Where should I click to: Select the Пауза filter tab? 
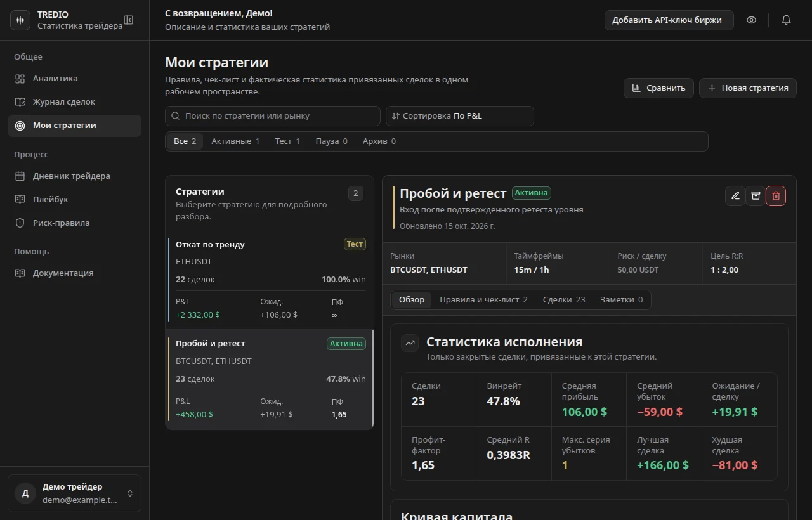point(331,141)
